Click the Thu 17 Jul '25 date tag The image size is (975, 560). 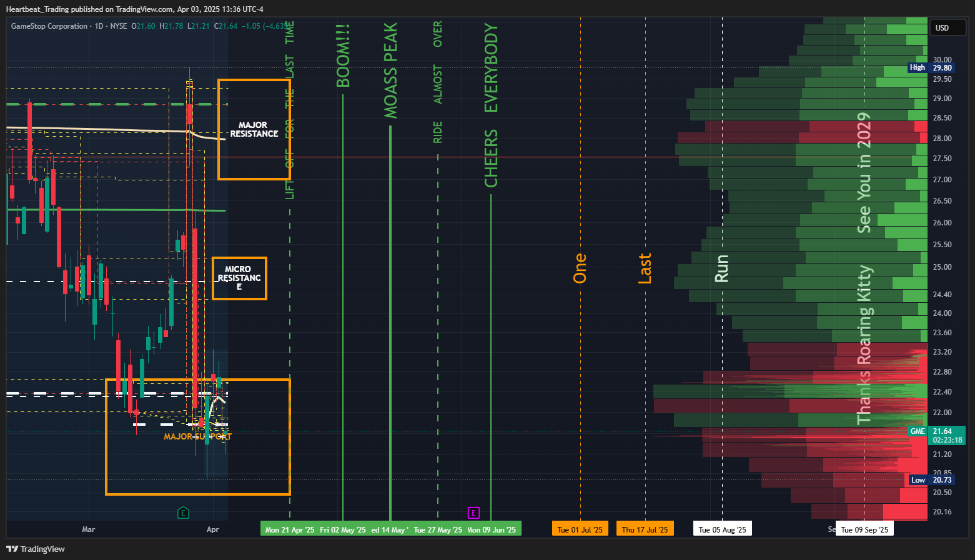click(x=645, y=529)
